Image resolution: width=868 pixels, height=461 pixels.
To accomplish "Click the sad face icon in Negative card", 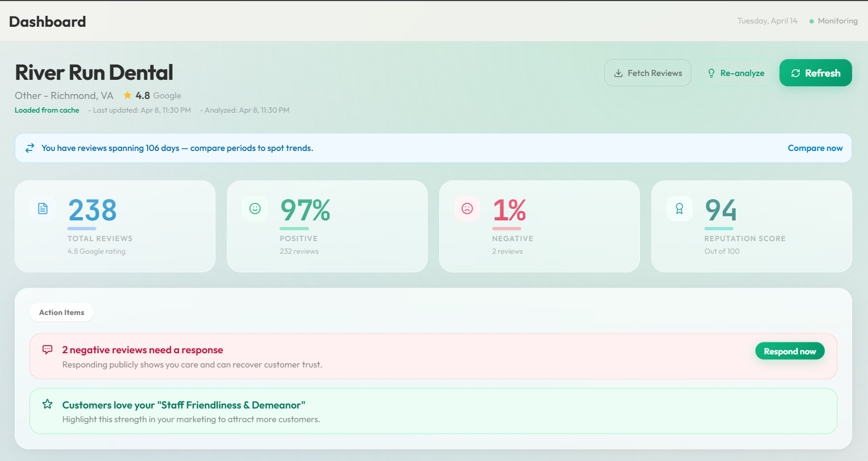I will tap(467, 208).
